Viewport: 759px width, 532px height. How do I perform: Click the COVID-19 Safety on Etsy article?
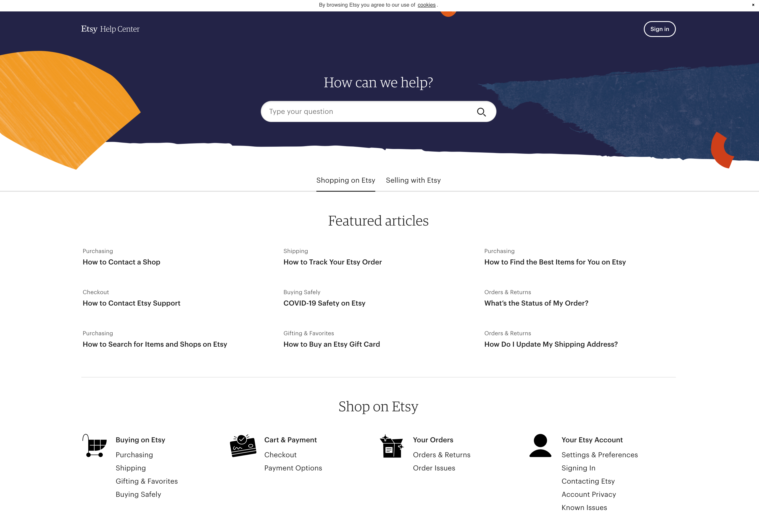click(x=325, y=302)
